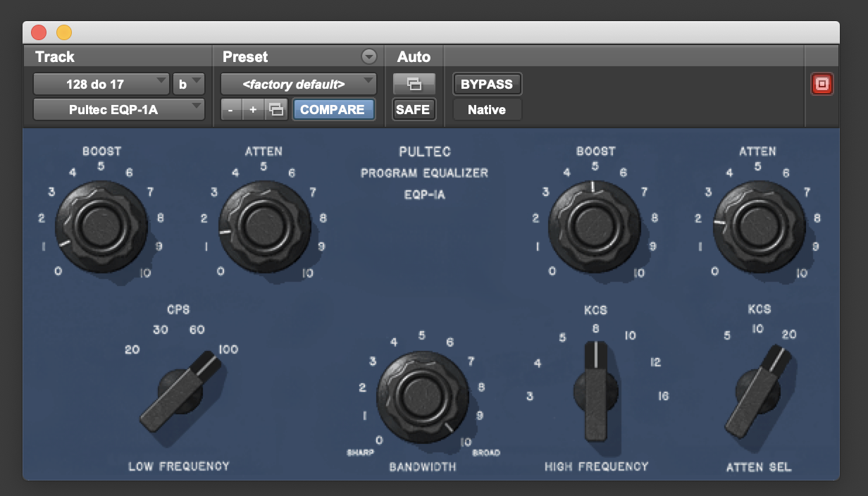
Task: Click the HIGH FREQUENCY KCS selector switch
Action: coord(596,391)
